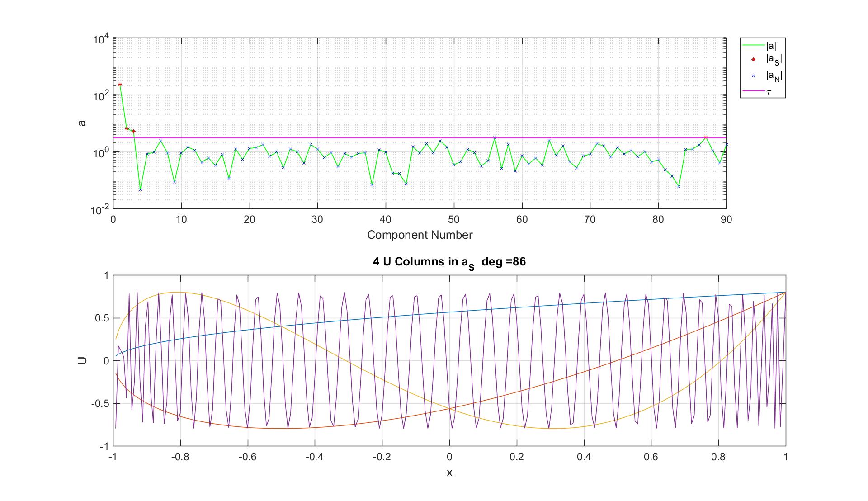This screenshot has width=868, height=501.
Task: Click the blue x marker at component 83
Action: tap(679, 186)
